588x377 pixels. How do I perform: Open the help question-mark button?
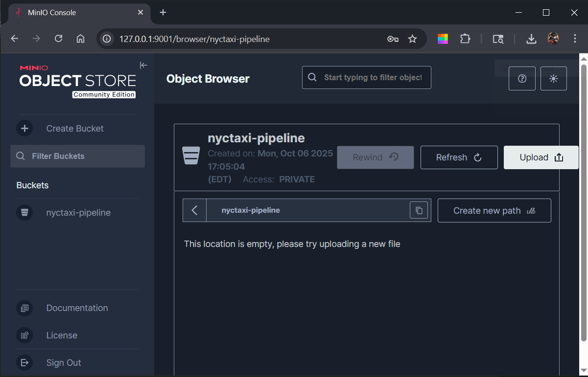pos(522,78)
